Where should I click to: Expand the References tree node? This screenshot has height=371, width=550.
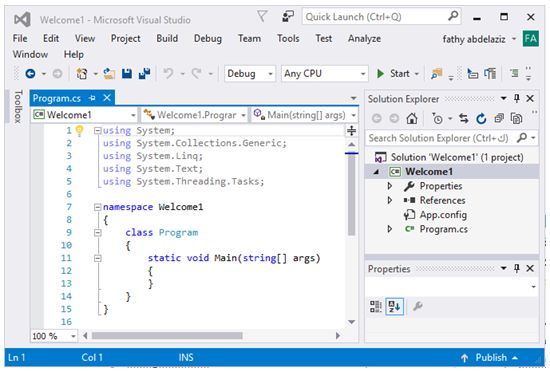pos(390,200)
